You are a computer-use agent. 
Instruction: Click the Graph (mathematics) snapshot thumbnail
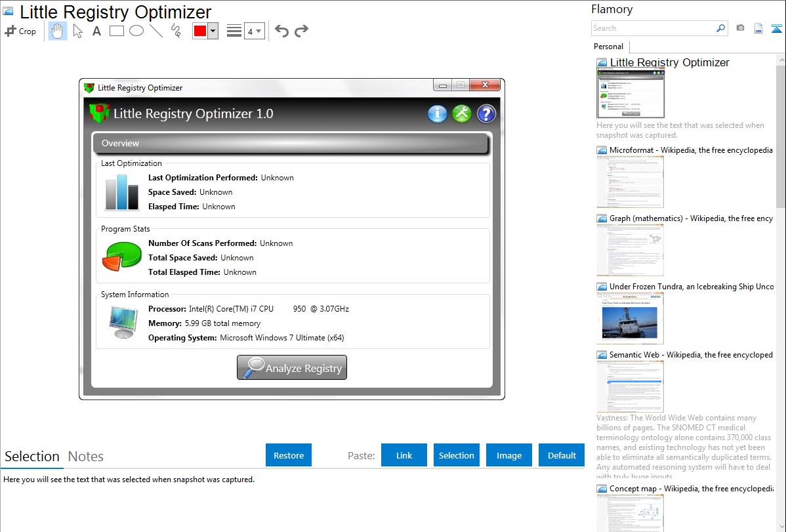[631, 250]
